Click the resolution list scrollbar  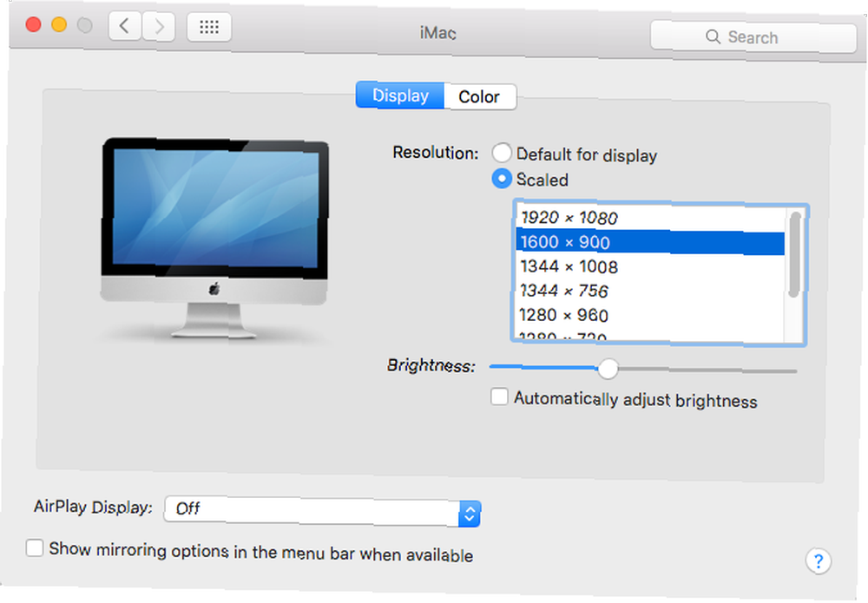coord(795,254)
